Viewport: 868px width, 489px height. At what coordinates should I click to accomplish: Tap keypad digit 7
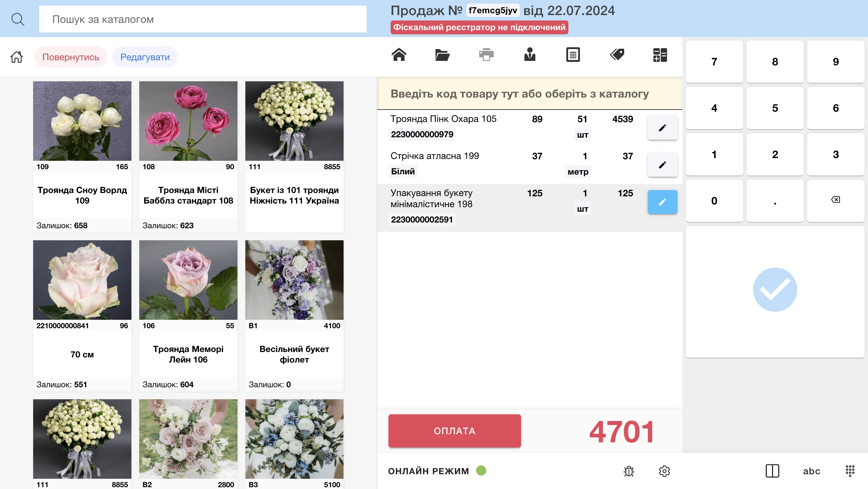point(714,62)
